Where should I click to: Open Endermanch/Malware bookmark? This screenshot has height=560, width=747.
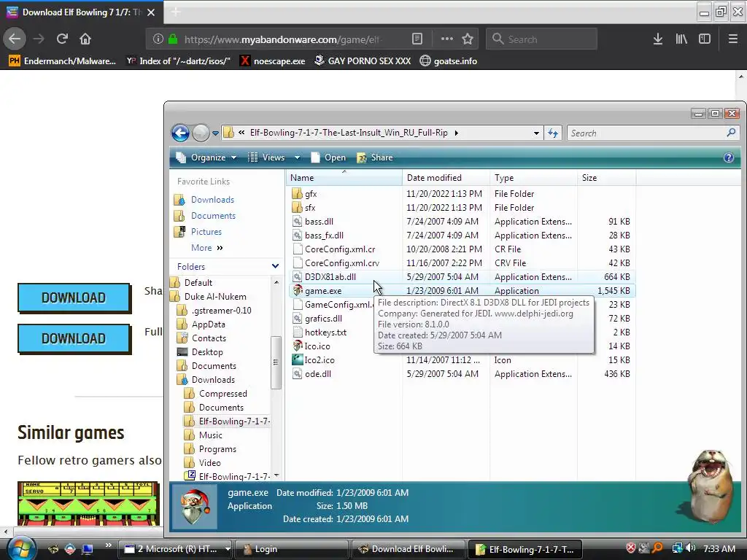[63, 61]
